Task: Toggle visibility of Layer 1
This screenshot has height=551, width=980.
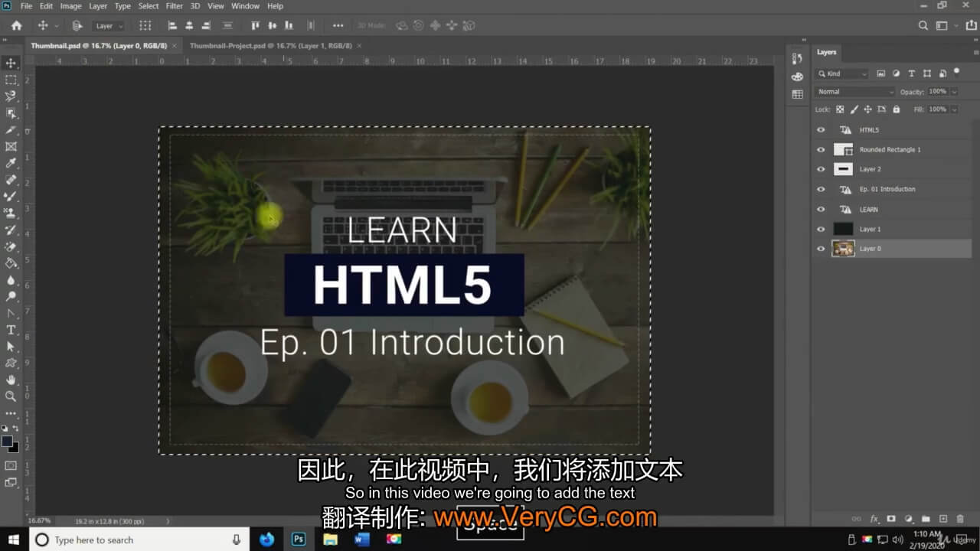Action: (x=821, y=229)
